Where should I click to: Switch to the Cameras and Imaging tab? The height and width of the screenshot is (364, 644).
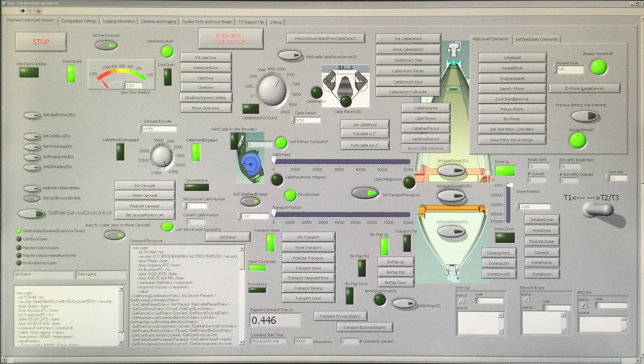tap(158, 22)
